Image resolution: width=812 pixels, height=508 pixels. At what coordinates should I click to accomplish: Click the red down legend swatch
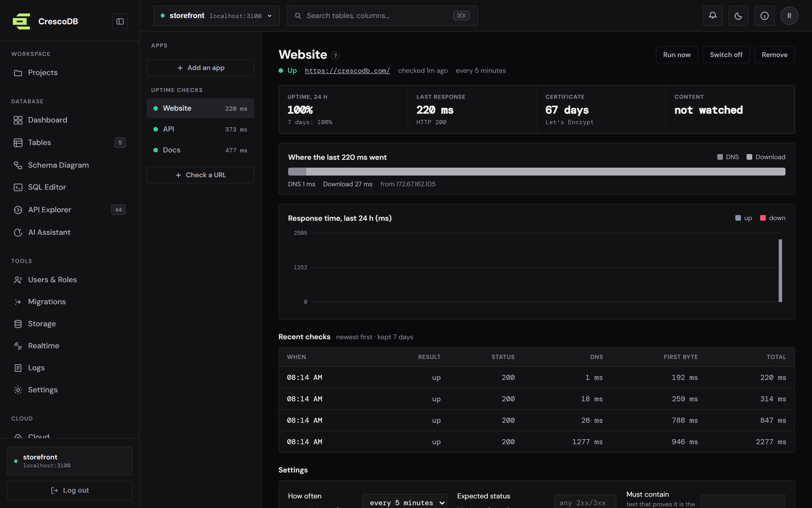pos(763,218)
